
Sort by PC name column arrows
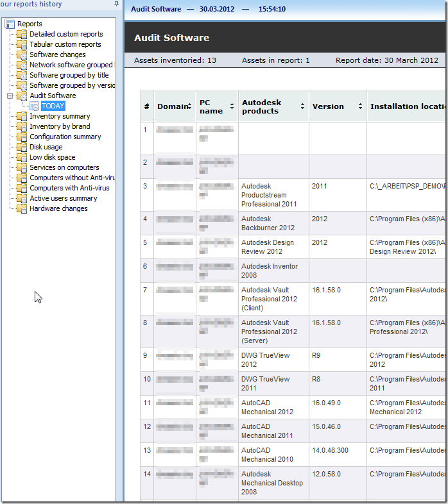coord(232,106)
